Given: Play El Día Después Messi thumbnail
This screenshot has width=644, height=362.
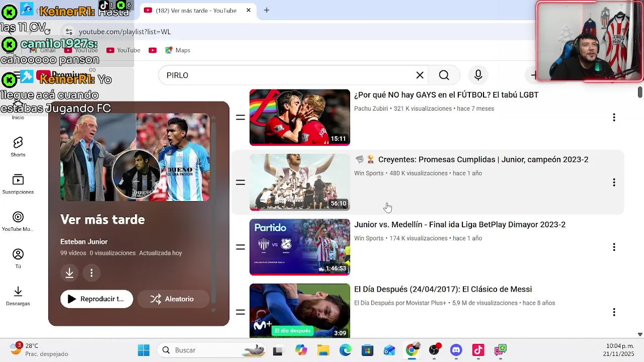Looking at the screenshot, I should (300, 311).
